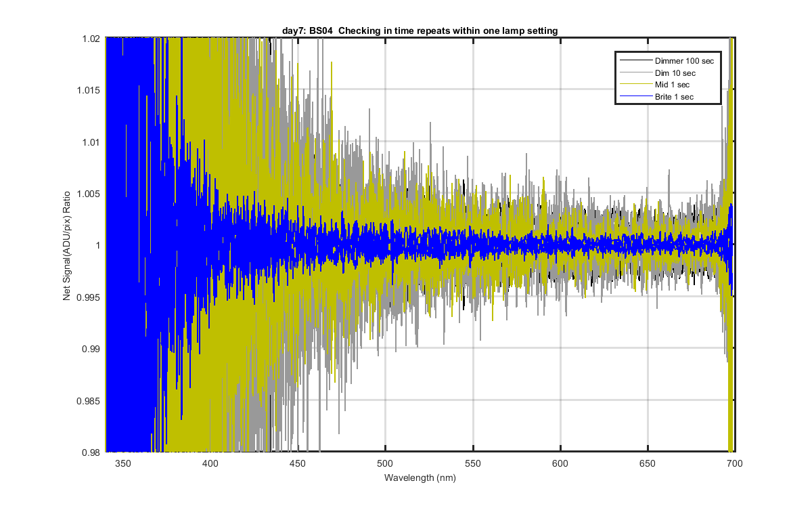Click the 550 tick label on the wavelength axis
812x508 pixels.
pyautogui.click(x=473, y=464)
